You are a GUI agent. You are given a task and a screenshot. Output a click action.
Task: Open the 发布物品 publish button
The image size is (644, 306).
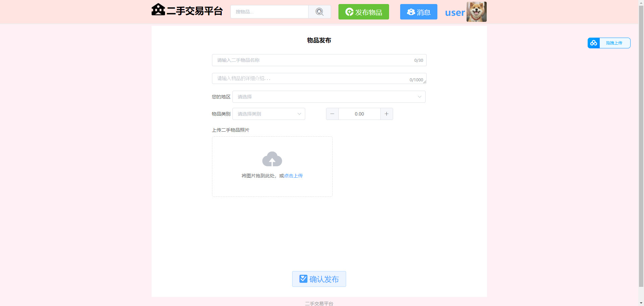(364, 12)
